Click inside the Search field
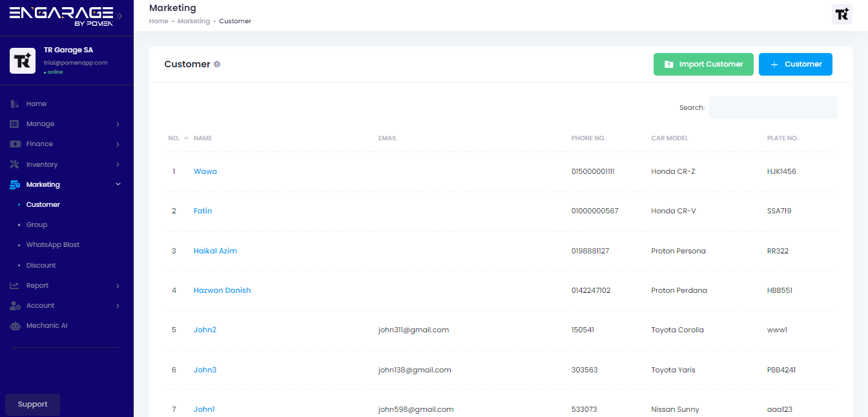Screen dimensions: 868x417 (x=772, y=107)
